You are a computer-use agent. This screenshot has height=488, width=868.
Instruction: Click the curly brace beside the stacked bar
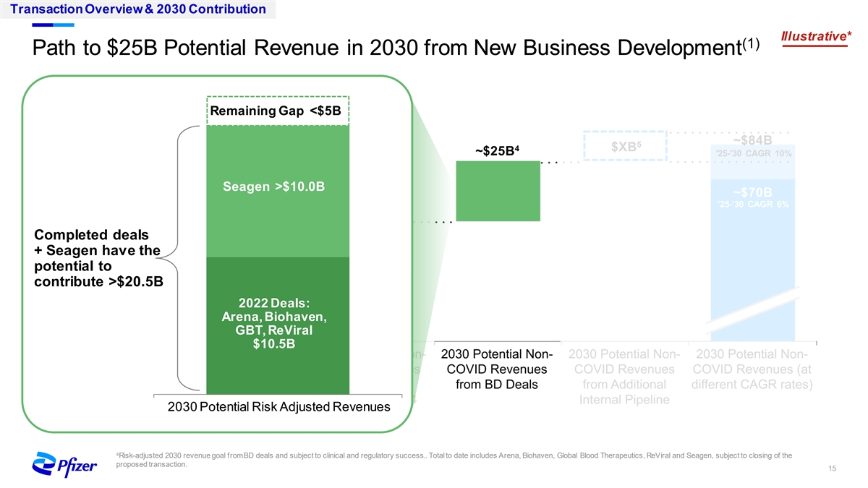(x=174, y=258)
